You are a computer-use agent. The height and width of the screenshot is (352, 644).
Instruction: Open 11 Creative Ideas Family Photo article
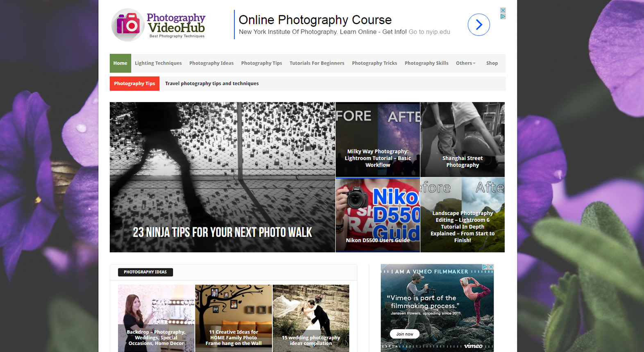point(234,318)
